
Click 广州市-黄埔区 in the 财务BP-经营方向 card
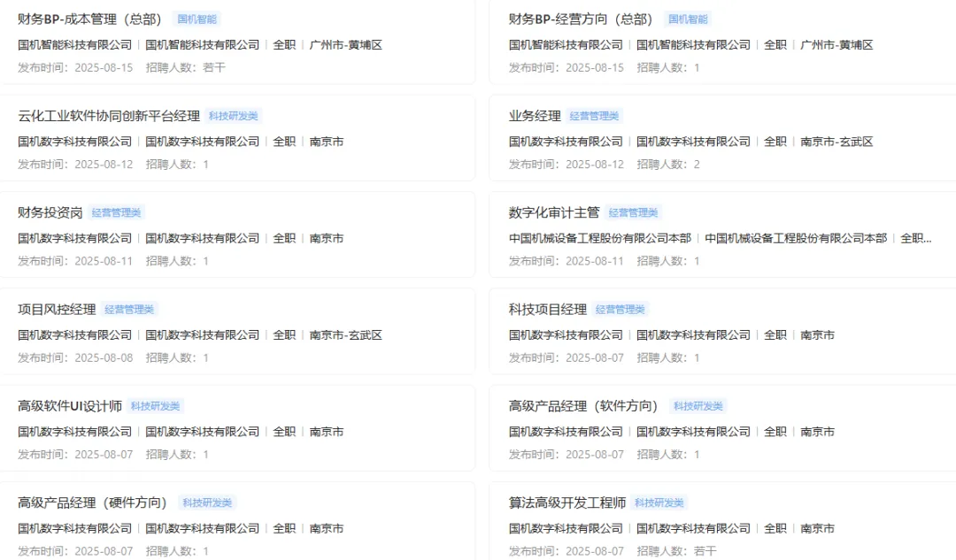click(836, 45)
